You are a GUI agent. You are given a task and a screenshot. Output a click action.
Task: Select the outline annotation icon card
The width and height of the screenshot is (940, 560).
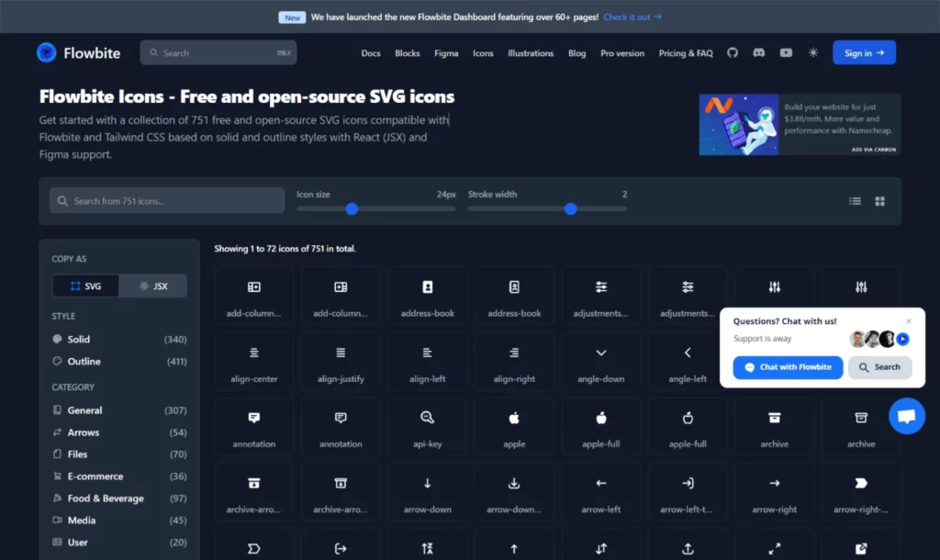click(341, 428)
